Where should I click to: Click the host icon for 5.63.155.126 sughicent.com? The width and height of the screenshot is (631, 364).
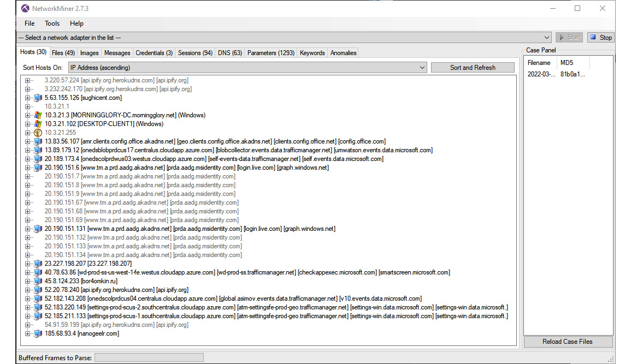coord(38,98)
